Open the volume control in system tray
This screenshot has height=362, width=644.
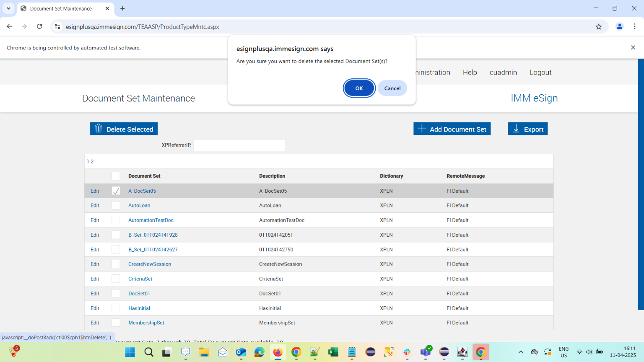pyautogui.click(x=589, y=352)
